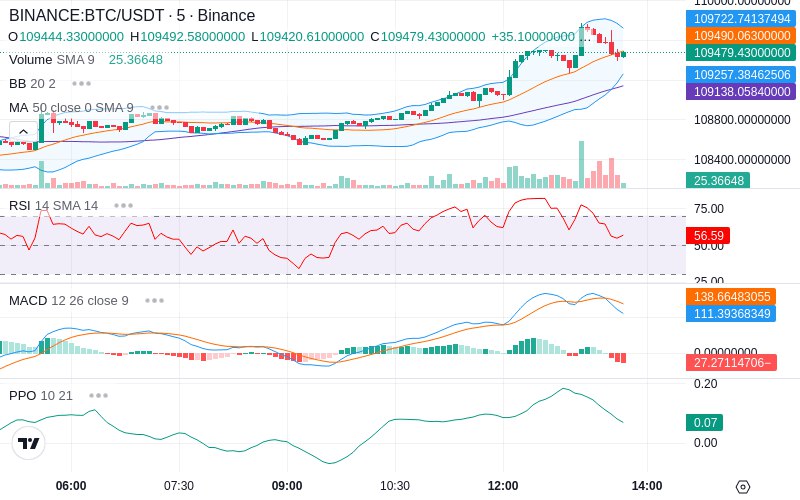Click the PPO 0.20 axis tick
This screenshot has height=500, width=800.
[x=706, y=384]
